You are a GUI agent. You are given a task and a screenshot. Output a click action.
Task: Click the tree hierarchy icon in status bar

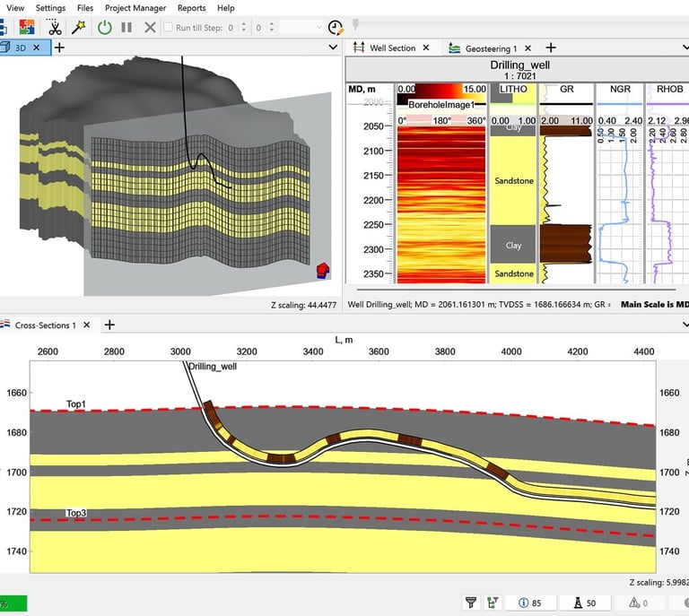pos(492,603)
